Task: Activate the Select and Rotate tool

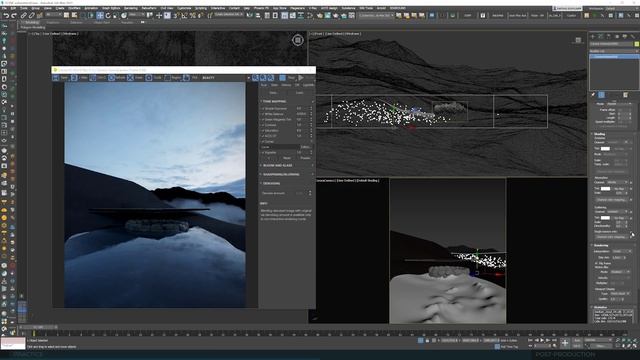Action: pos(108,16)
